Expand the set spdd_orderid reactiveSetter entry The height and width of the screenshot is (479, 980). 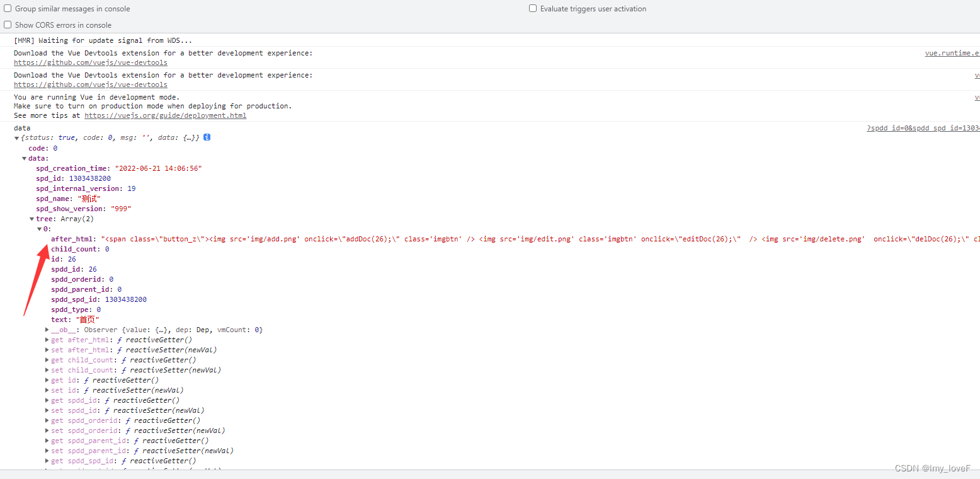pos(47,430)
